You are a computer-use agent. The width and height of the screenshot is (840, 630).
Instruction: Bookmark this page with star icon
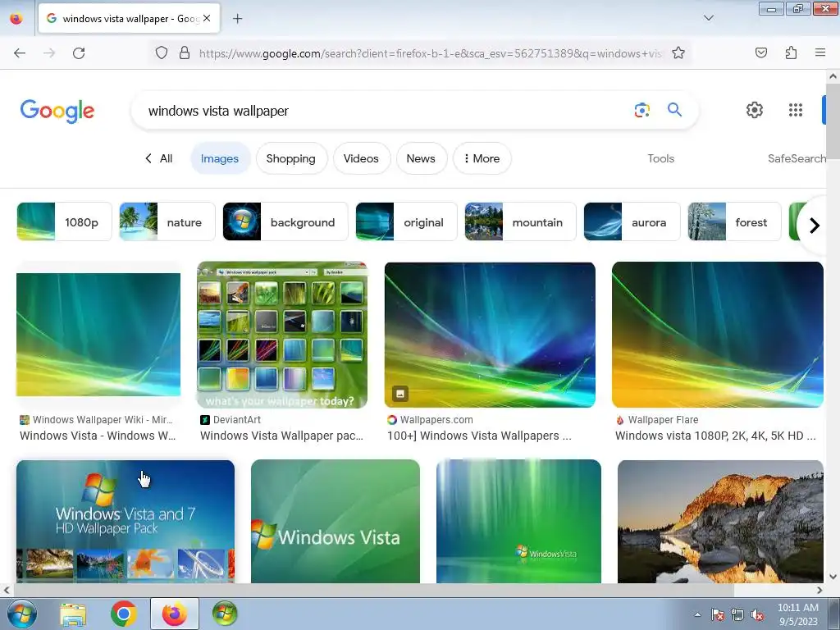pos(678,53)
